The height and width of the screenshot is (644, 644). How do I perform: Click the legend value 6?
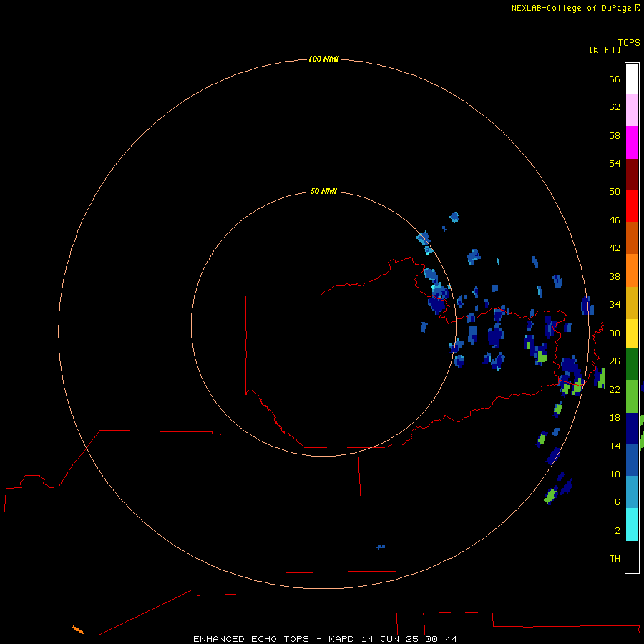coord(618,502)
